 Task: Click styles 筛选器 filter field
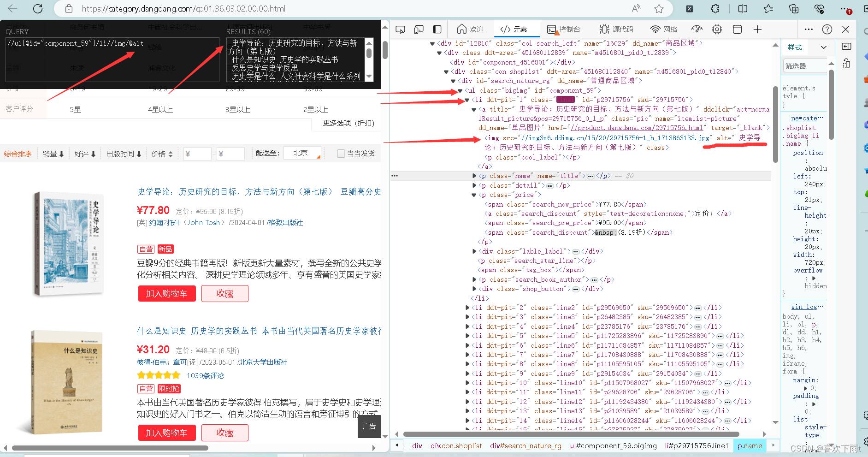[x=804, y=66]
